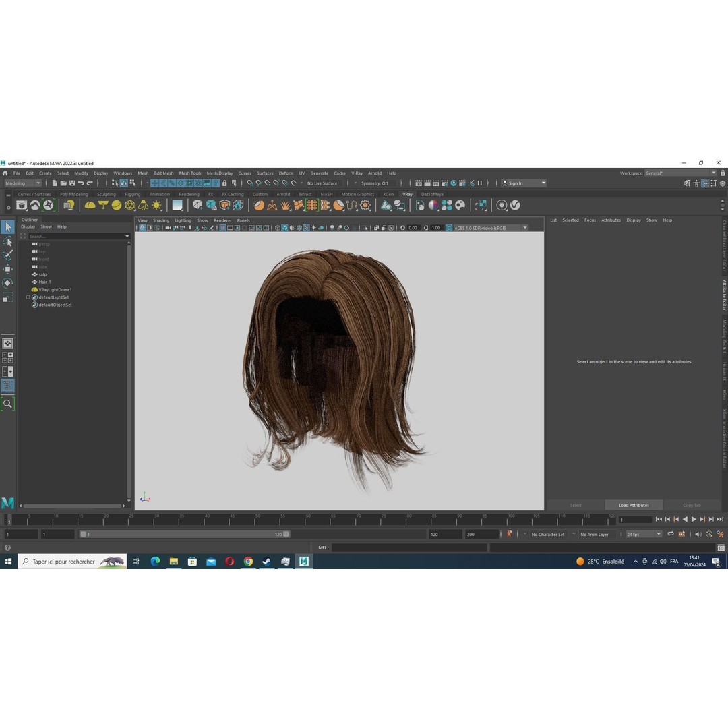
Task: Toggle timeline audio speaker icon
Action: [x=698, y=535]
